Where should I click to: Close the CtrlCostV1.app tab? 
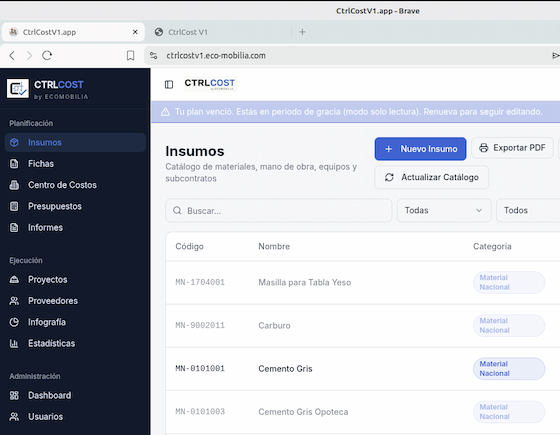coord(135,32)
